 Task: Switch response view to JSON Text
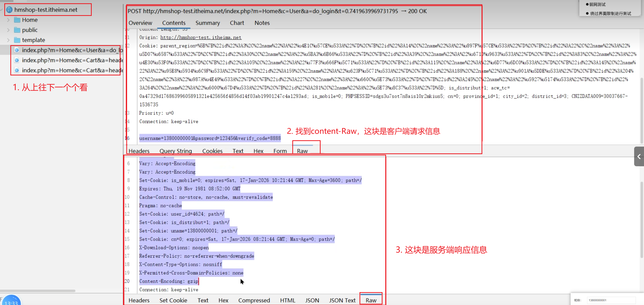[342, 300]
